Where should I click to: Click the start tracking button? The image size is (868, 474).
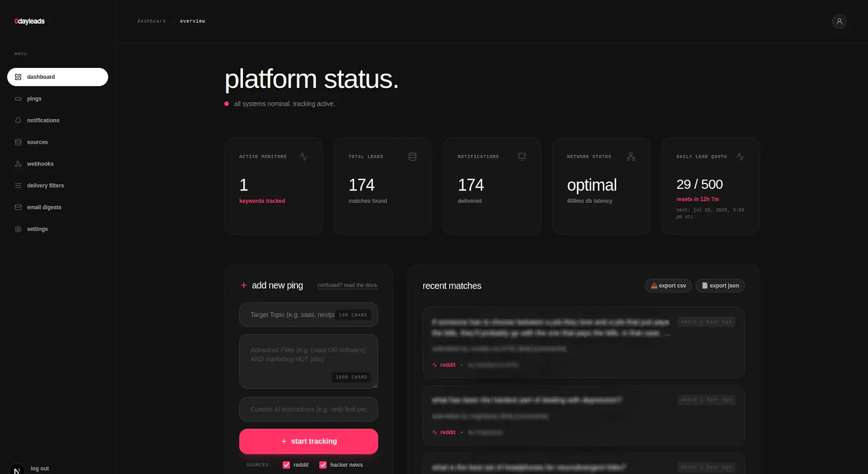(x=309, y=441)
